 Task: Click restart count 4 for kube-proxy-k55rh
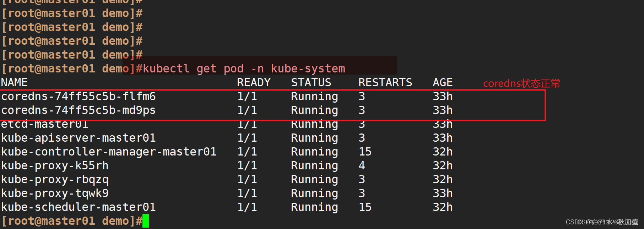click(362, 165)
